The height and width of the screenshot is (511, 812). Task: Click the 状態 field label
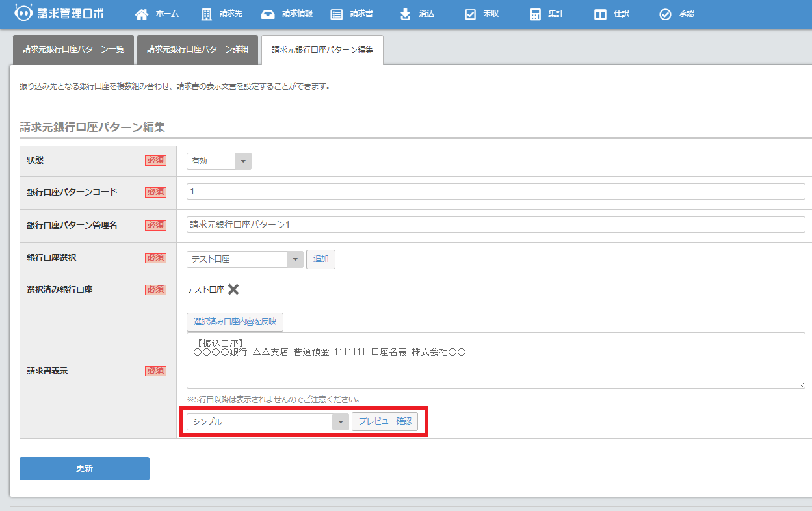(x=35, y=161)
